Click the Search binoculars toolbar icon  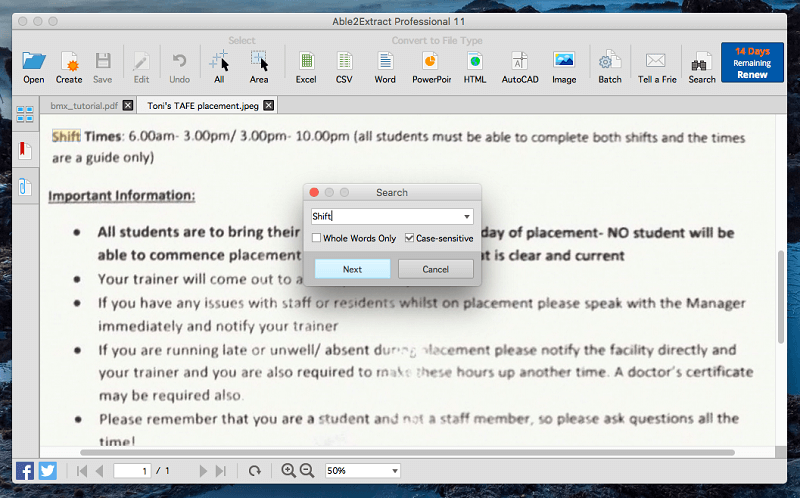[702, 62]
